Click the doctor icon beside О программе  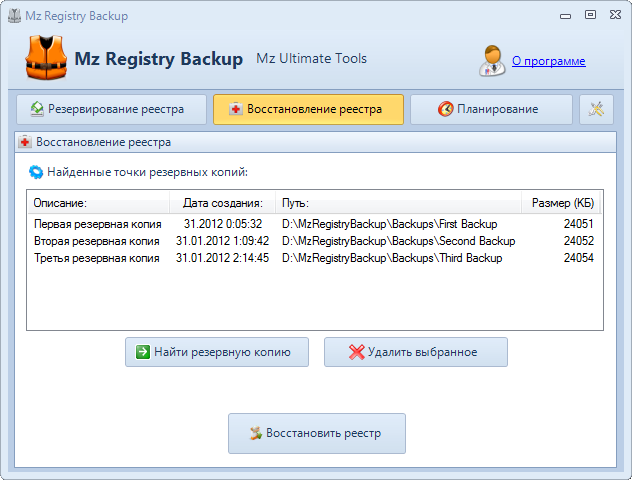492,60
